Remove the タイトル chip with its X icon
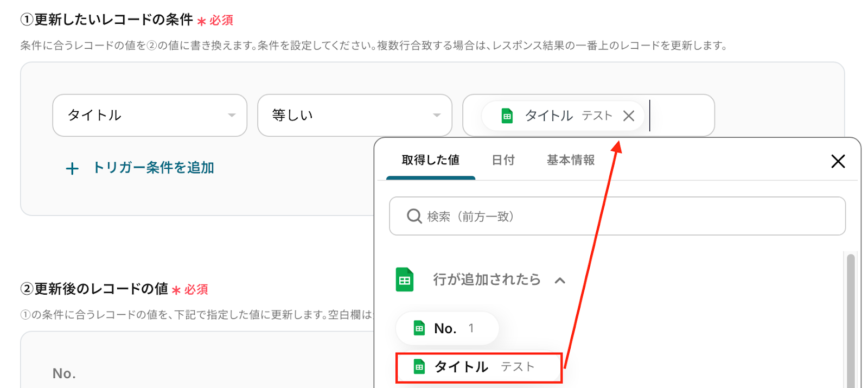868x388 pixels. 629,116
